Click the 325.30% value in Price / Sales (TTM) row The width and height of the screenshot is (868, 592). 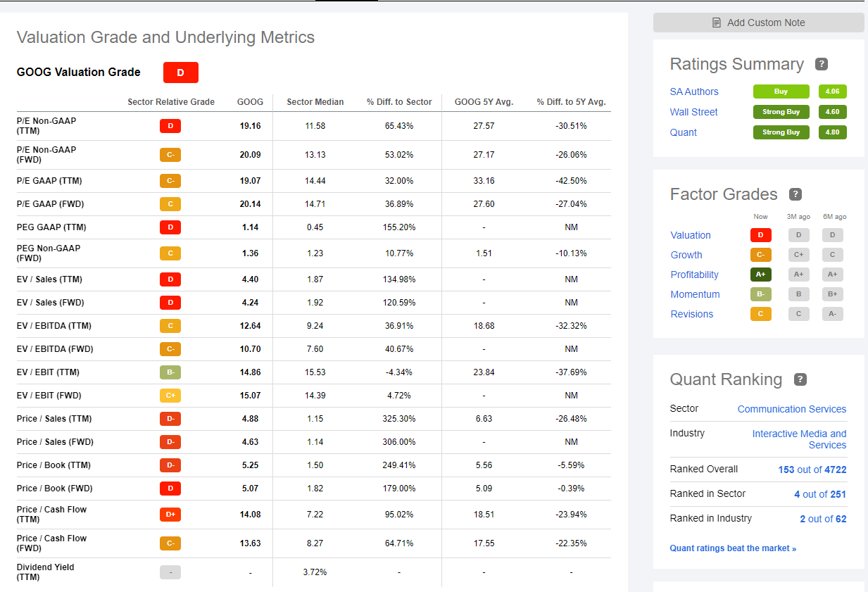tap(399, 419)
